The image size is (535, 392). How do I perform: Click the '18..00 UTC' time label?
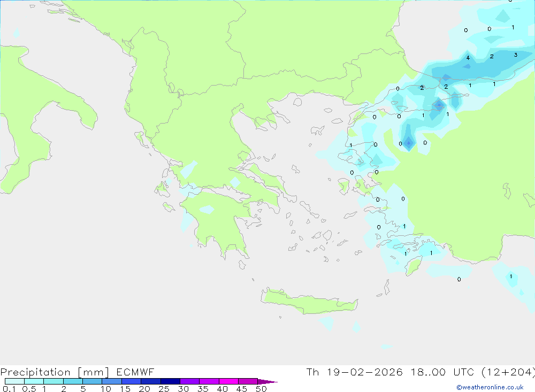coord(442,372)
